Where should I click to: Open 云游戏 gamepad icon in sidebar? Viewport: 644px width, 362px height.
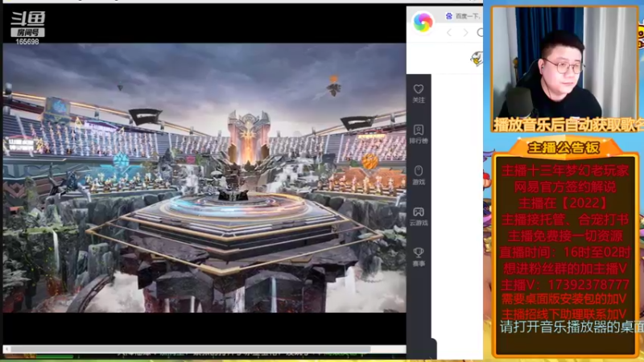click(x=419, y=212)
